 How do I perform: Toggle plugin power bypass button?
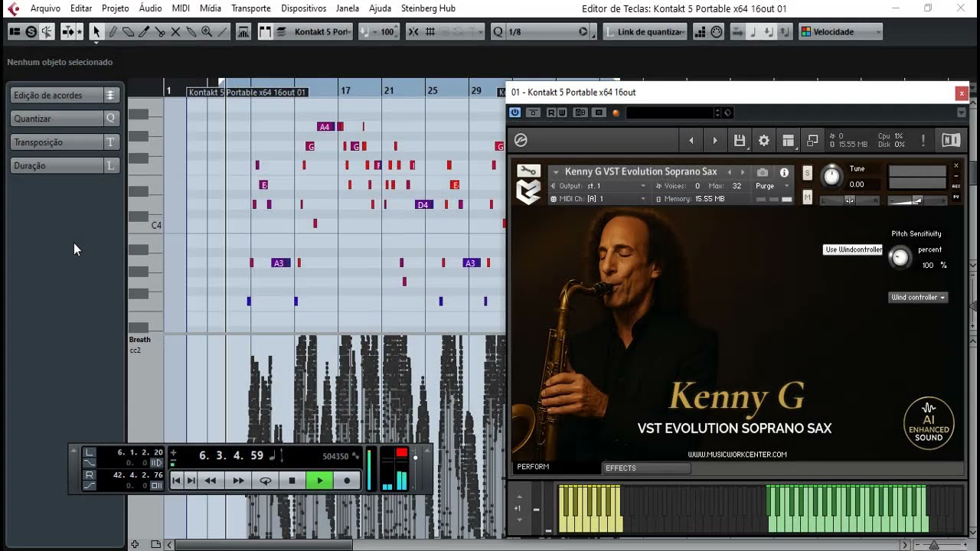pos(514,112)
